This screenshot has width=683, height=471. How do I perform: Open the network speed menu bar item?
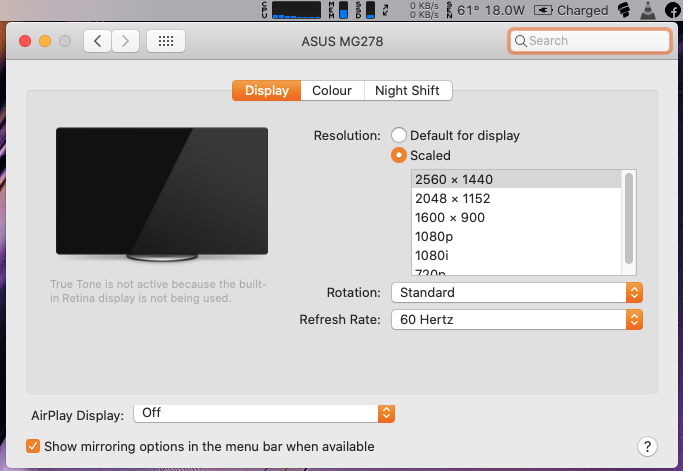(x=411, y=10)
